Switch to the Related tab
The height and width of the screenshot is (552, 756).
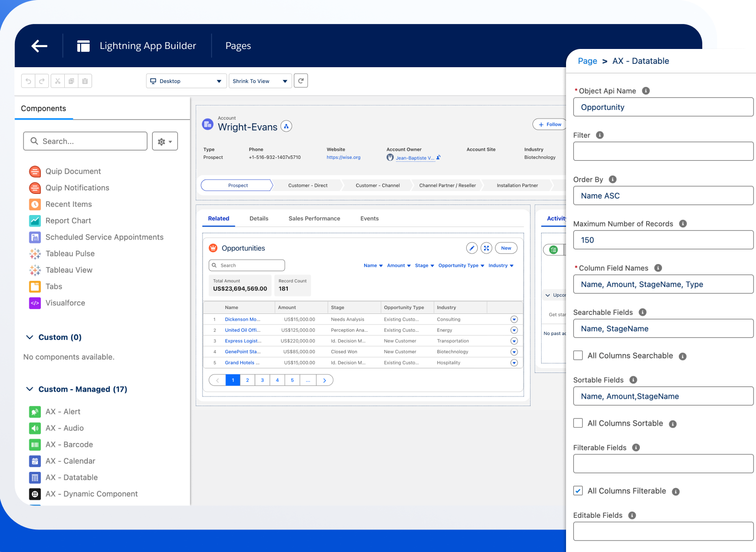click(219, 218)
